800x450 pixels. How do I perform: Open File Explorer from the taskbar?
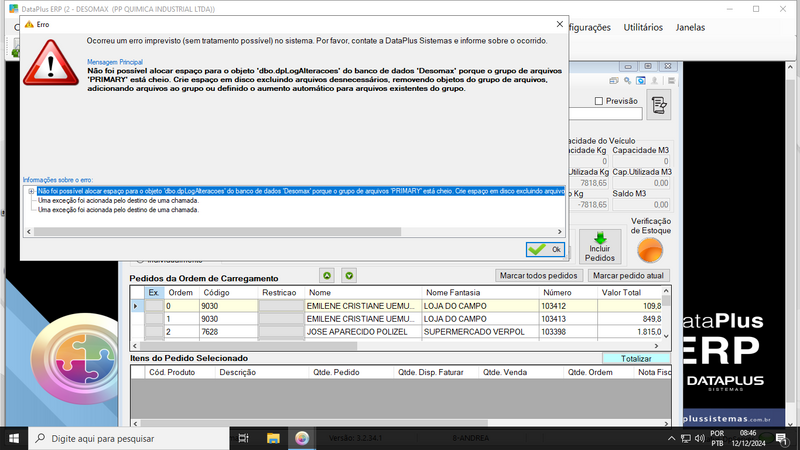[273, 438]
